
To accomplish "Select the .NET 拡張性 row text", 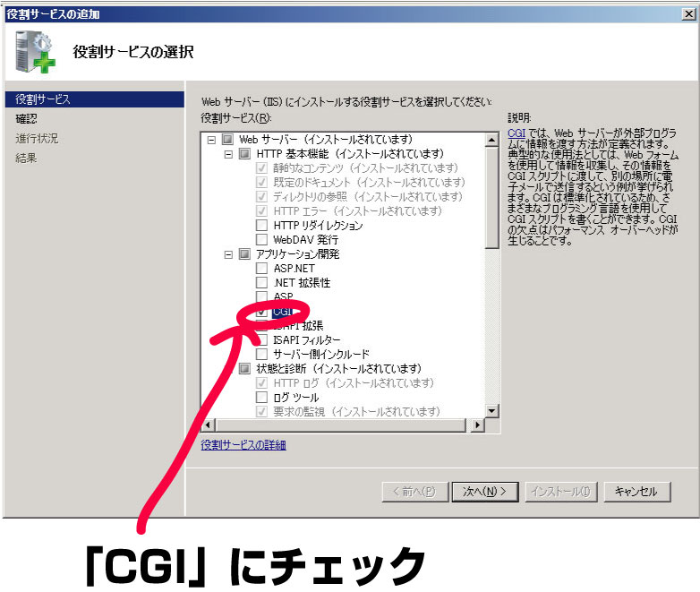I will [x=302, y=283].
